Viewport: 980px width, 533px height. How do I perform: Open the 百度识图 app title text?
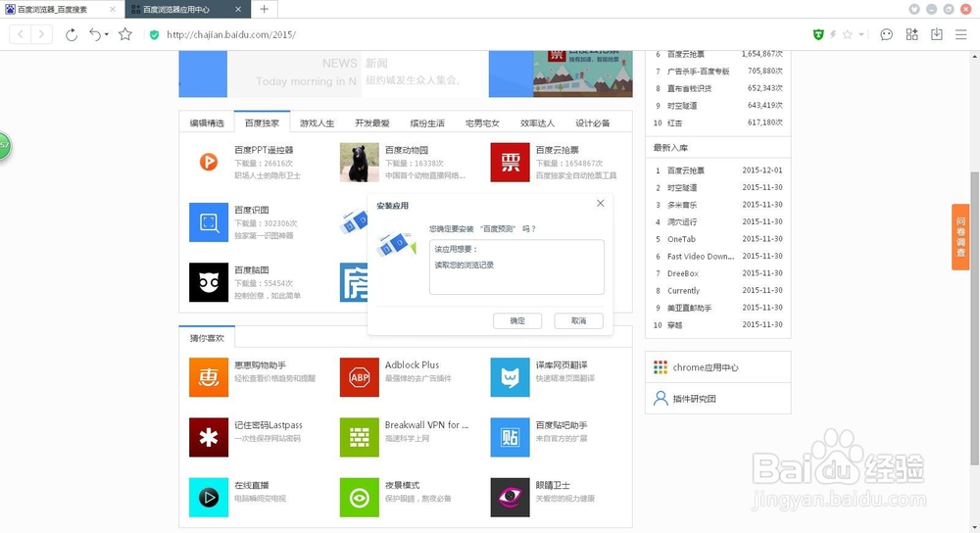coord(251,210)
